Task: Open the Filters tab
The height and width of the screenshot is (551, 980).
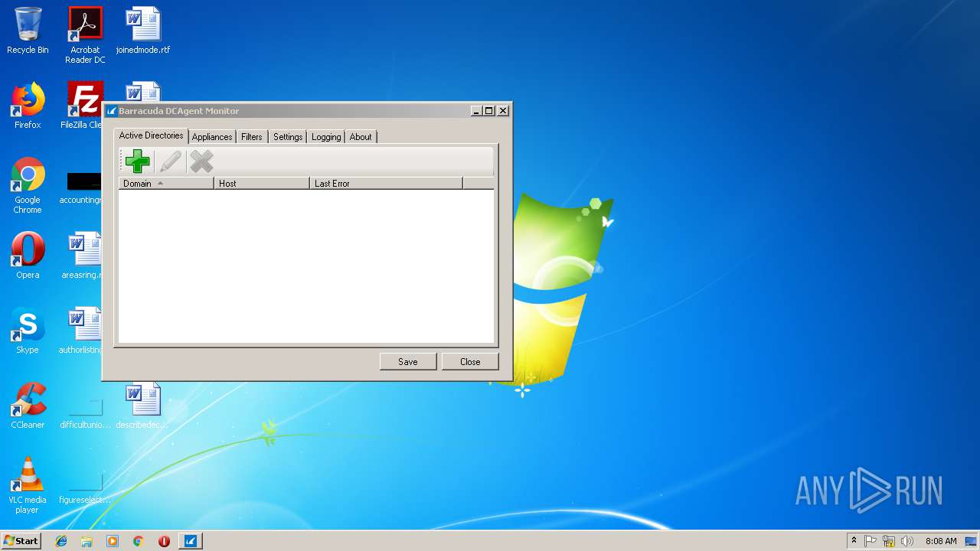Action: click(252, 137)
